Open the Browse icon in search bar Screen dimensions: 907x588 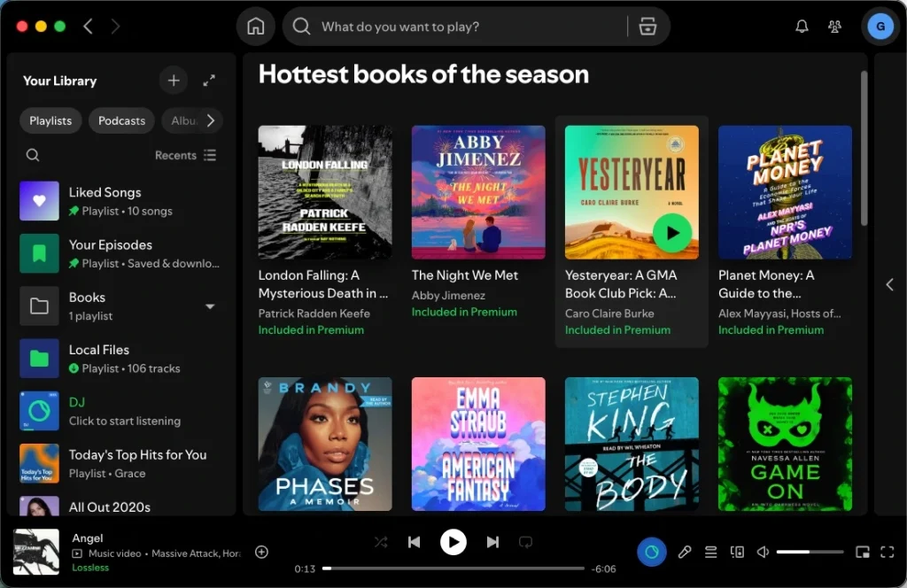(x=647, y=27)
